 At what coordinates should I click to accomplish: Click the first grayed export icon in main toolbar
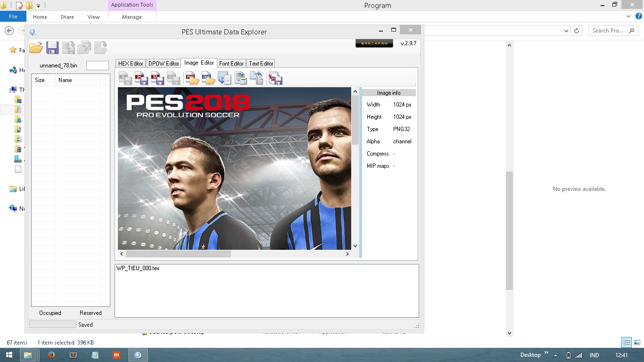tap(69, 48)
